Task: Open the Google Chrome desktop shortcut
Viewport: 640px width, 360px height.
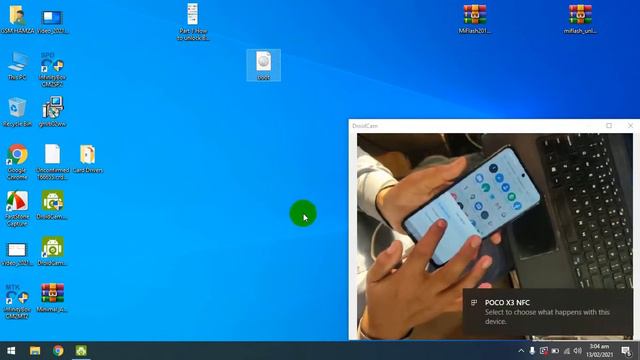Action: (x=17, y=162)
